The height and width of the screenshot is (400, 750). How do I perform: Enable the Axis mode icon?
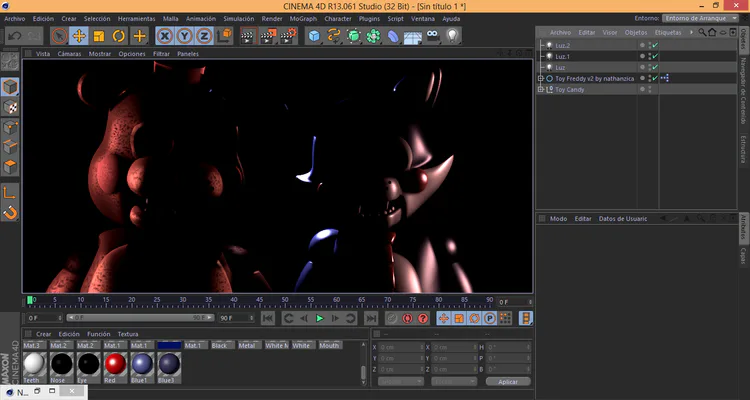10,192
